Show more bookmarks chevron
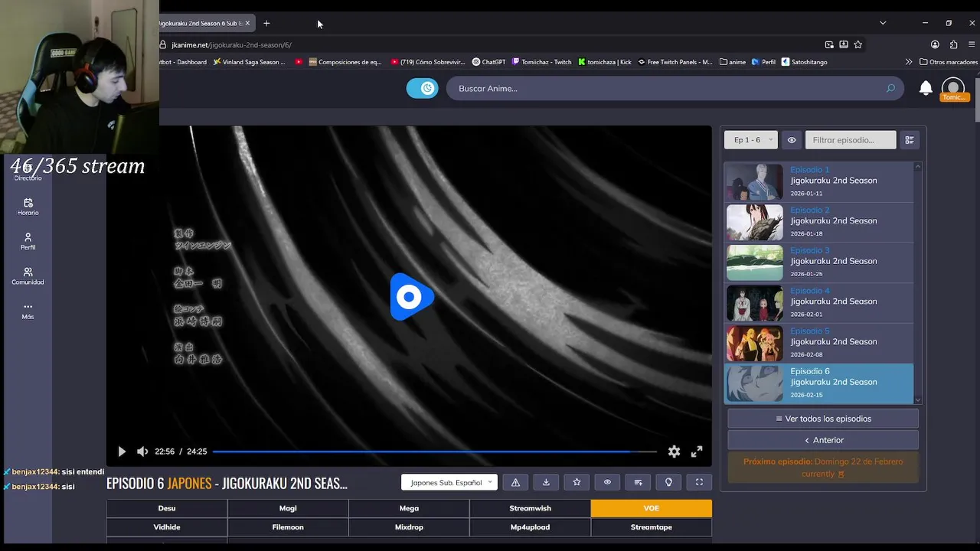Viewport: 980px width, 551px height. [909, 62]
